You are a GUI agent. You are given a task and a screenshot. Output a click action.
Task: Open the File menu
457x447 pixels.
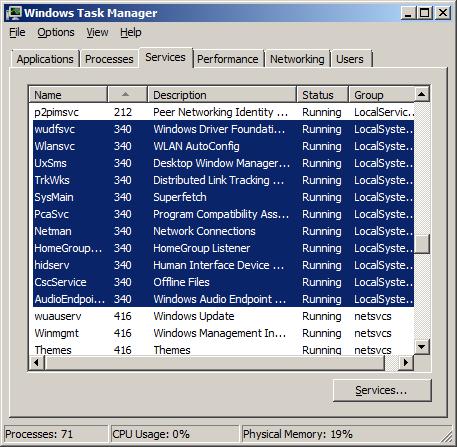[17, 32]
